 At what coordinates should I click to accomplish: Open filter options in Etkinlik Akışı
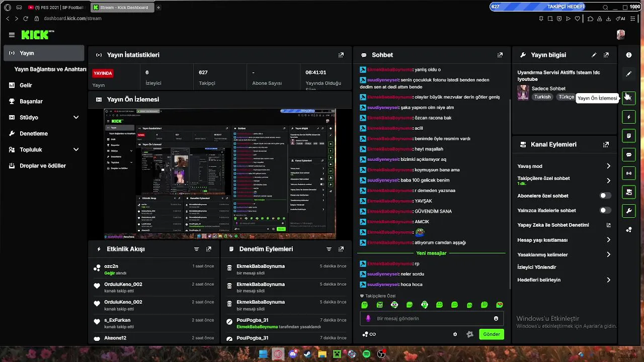tap(197, 249)
